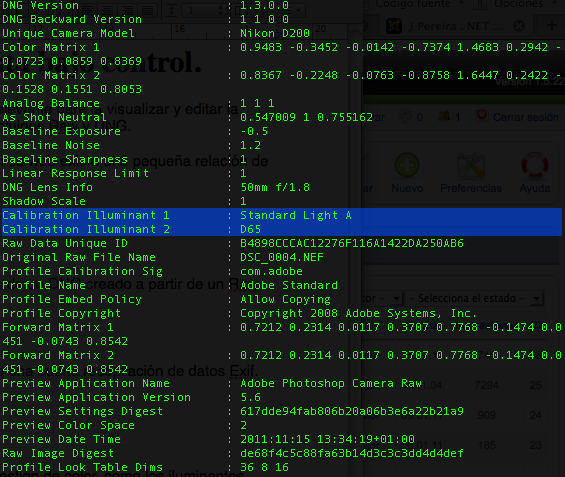Select highlighted Calibration Illuminant 2 line

(282, 229)
